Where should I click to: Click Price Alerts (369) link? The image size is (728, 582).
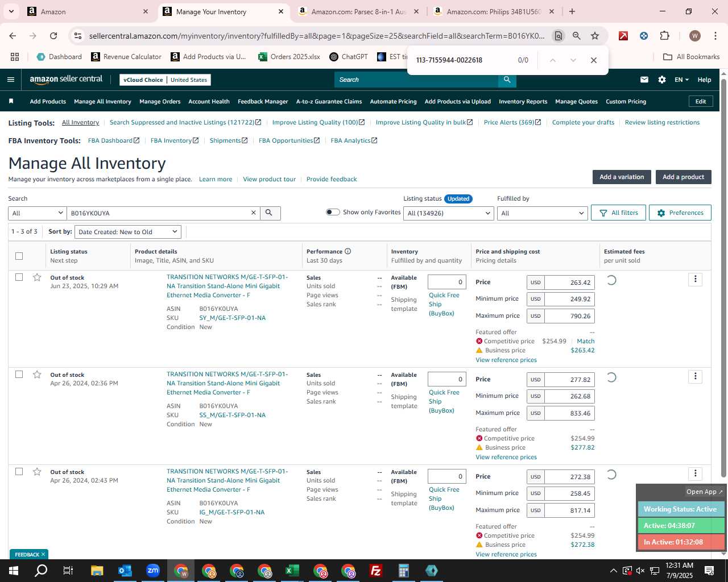pos(512,122)
